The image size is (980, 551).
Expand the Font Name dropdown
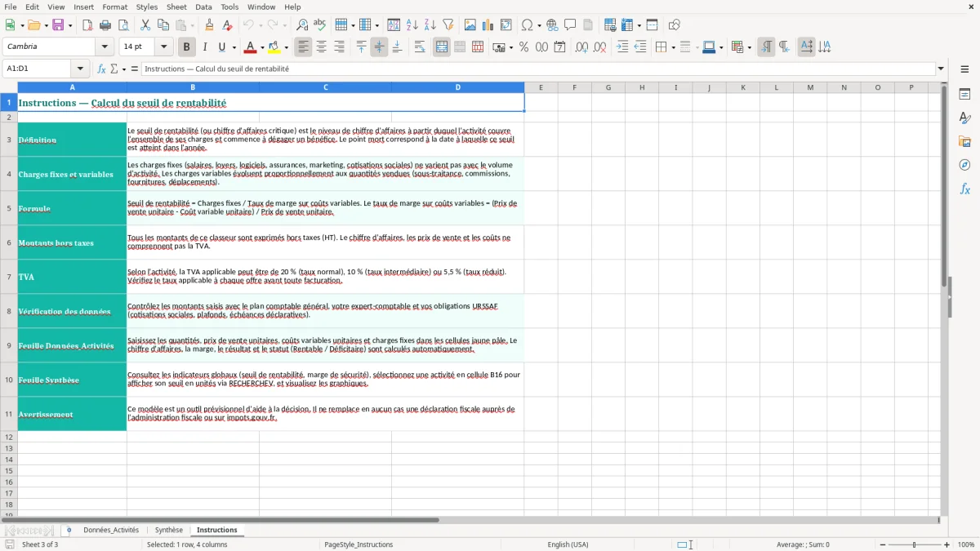(x=105, y=47)
